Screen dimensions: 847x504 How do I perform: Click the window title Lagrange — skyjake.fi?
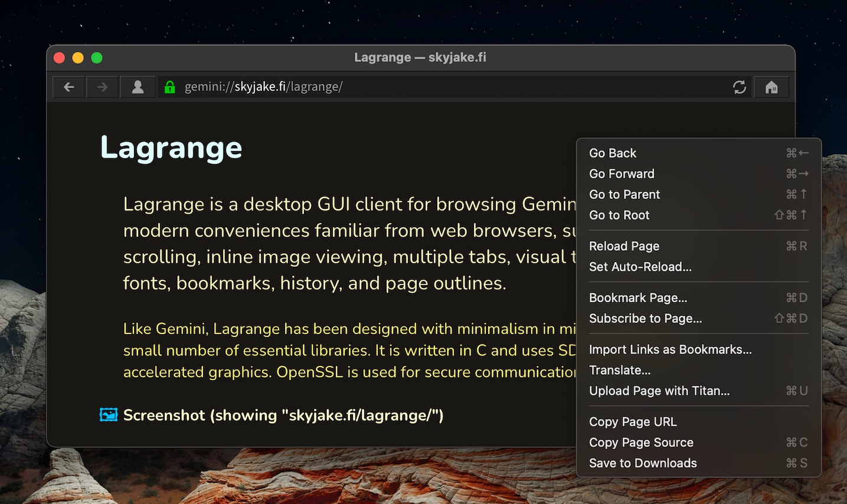point(420,57)
